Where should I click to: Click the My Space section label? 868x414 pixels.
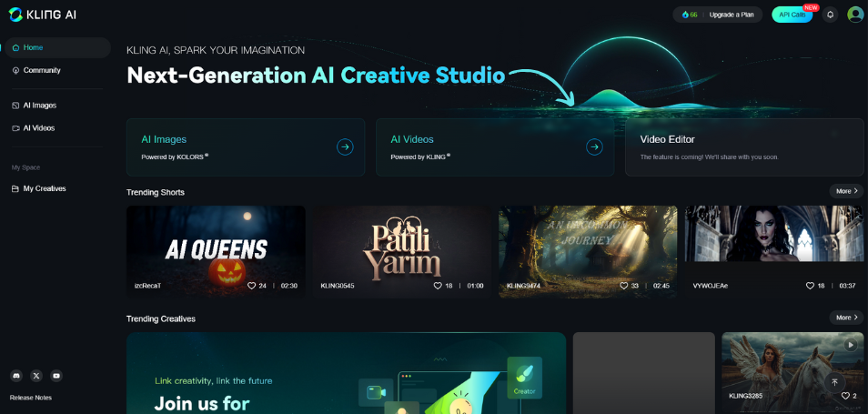click(26, 167)
